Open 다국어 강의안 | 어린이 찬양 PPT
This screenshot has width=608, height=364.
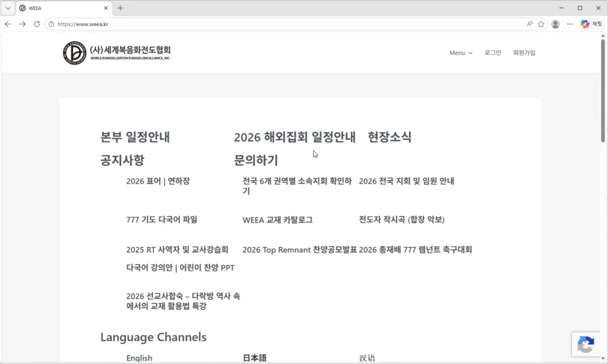180,268
